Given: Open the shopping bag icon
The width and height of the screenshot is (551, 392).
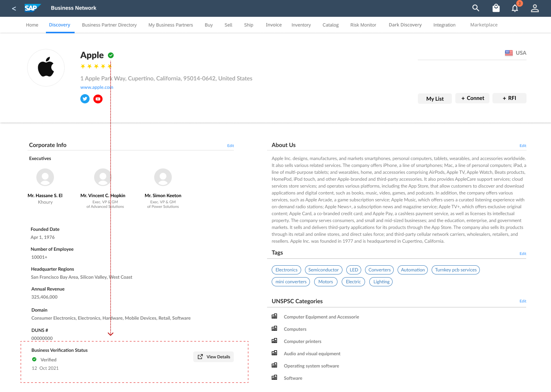Looking at the screenshot, I should pyautogui.click(x=496, y=8).
